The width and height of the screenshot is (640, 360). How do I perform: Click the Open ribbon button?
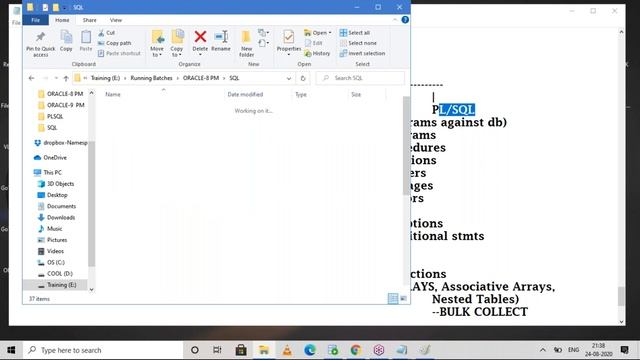pyautogui.click(x=318, y=33)
